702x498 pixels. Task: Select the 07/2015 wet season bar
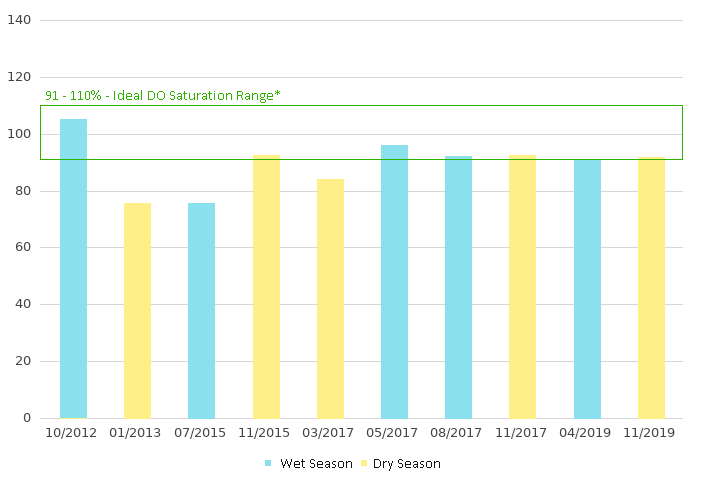(201, 310)
